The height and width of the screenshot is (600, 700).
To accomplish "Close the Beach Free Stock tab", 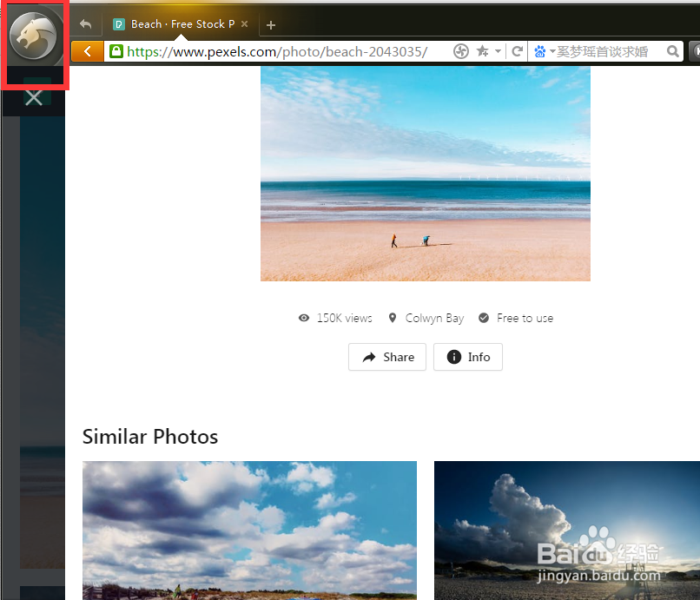I will click(x=245, y=24).
